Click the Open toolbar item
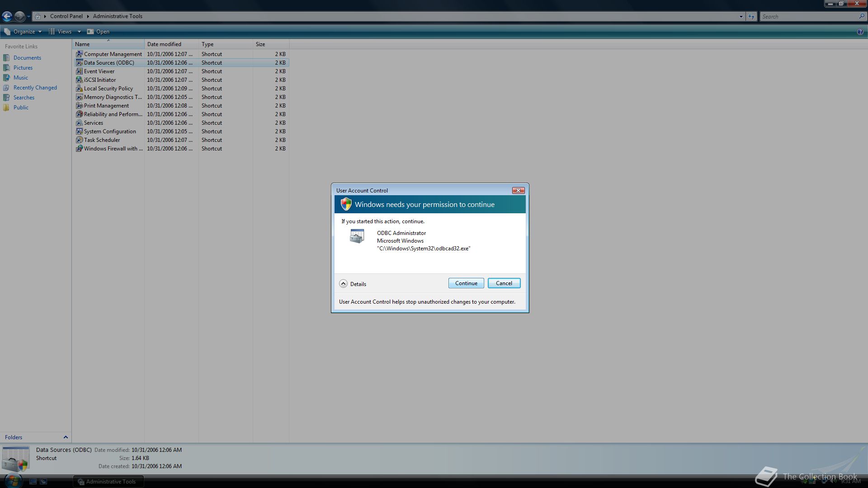Viewport: 868px width, 488px height. (98, 32)
